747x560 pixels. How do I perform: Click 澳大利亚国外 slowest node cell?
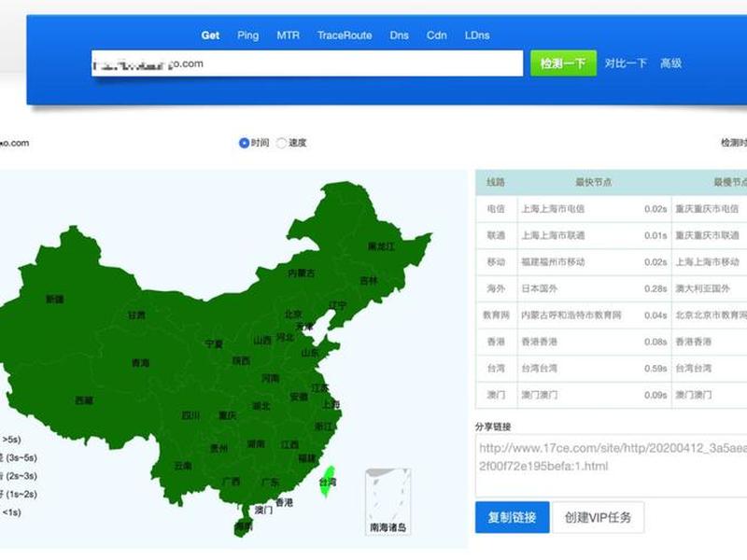point(703,288)
